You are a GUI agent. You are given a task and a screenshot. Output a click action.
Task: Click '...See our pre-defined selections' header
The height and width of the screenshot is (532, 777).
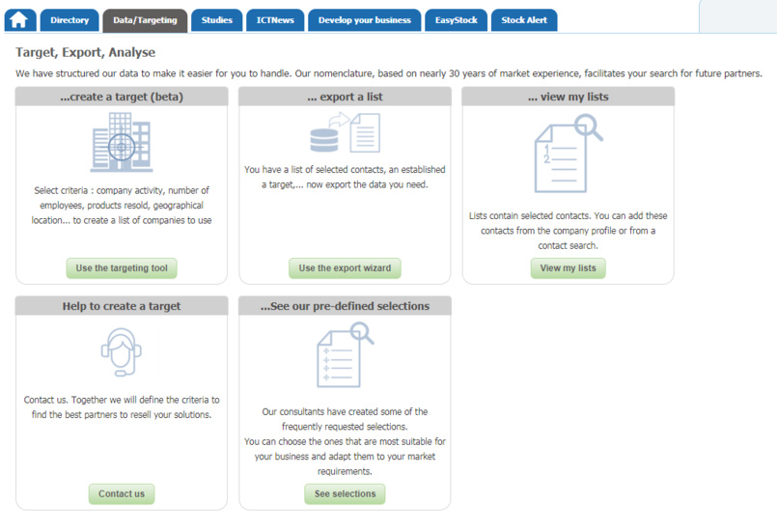[x=345, y=306]
